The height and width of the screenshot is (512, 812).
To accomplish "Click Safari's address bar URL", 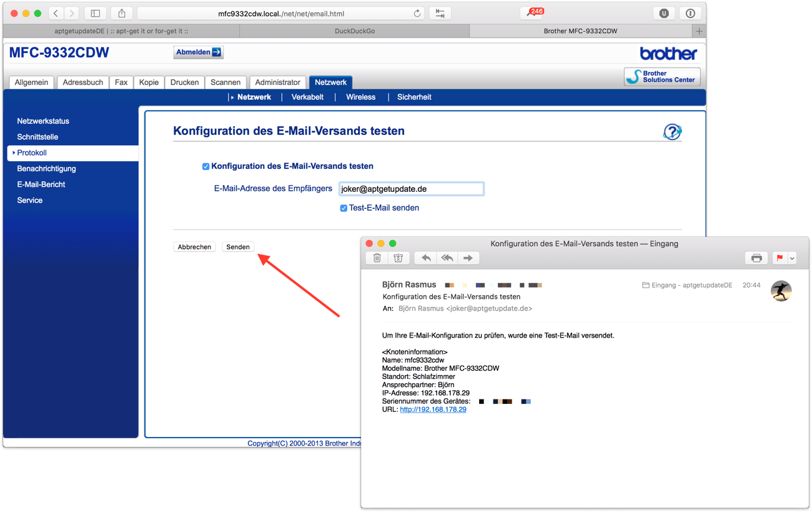I will [x=281, y=13].
